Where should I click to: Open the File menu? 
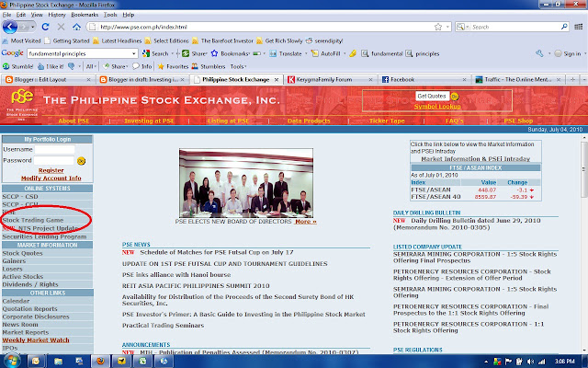coord(6,15)
